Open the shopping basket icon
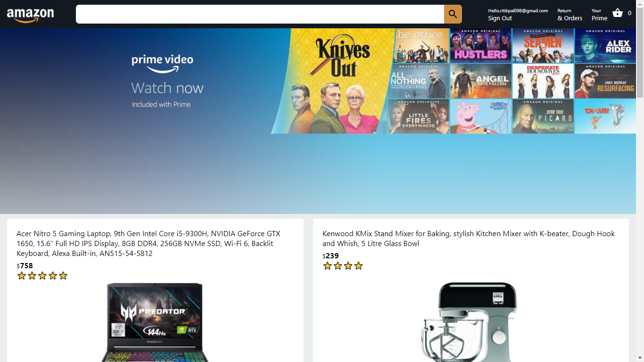The height and width of the screenshot is (362, 644). (618, 13)
